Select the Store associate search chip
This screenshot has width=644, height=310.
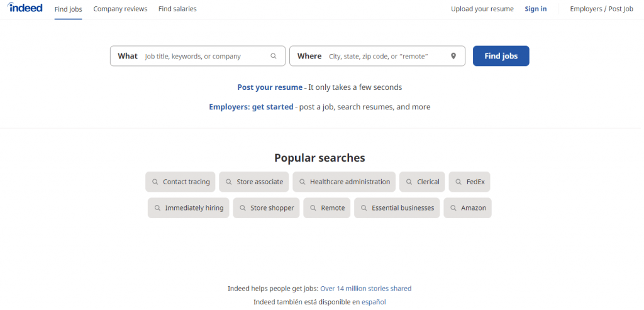[x=254, y=182]
